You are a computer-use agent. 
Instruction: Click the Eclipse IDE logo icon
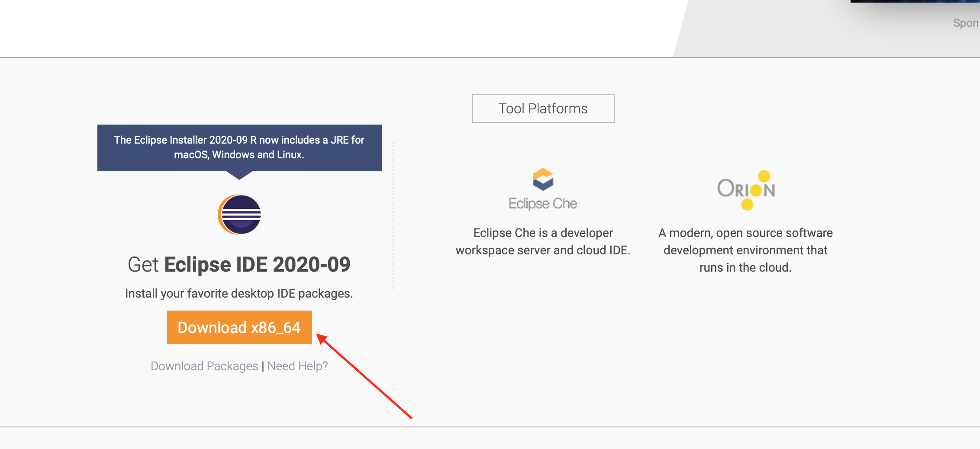239,215
